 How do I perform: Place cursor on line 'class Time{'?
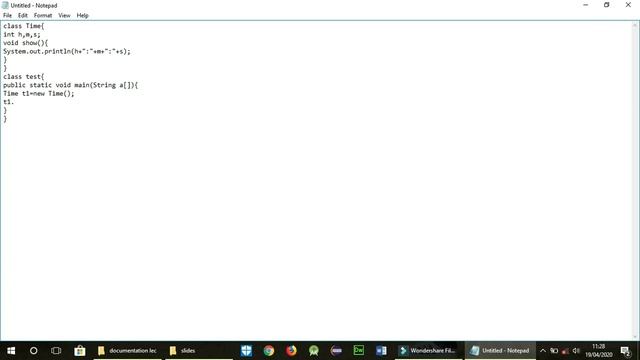(x=24, y=26)
